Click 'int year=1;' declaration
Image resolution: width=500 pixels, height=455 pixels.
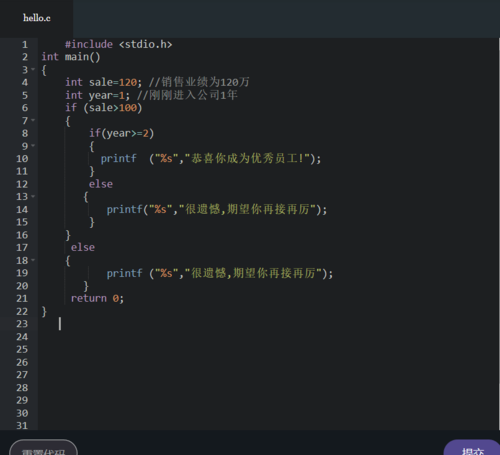(x=97, y=95)
